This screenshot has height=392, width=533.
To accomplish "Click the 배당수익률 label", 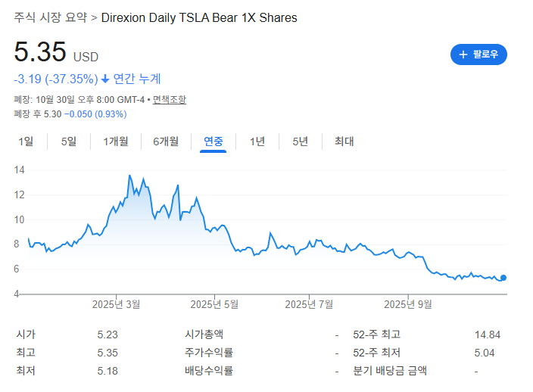I will pos(209,370).
